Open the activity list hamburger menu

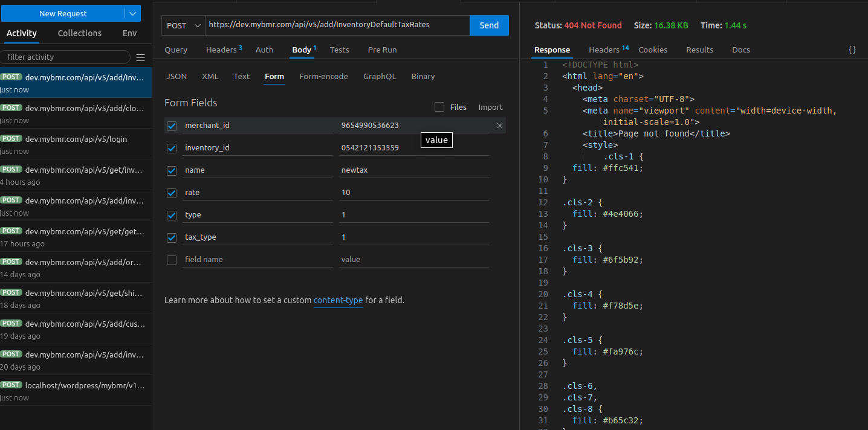(140, 57)
